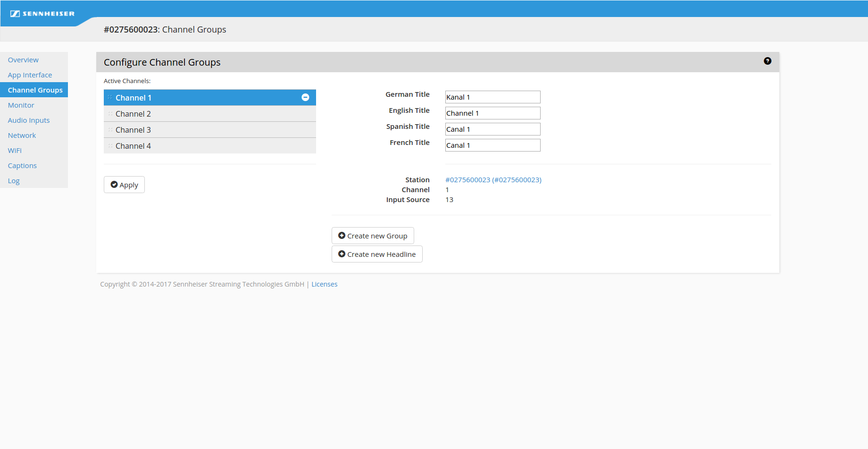
Task: Click the Sennheiser logo
Action: pos(42,14)
